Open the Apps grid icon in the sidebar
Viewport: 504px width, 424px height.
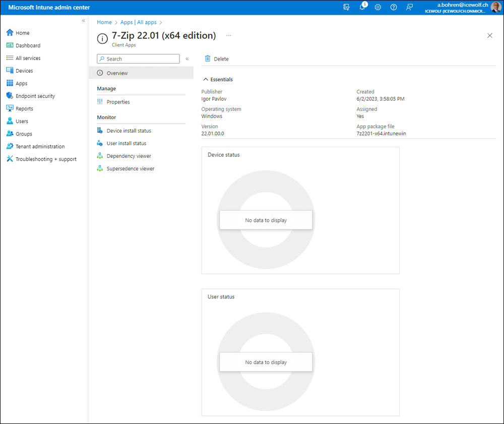(10, 83)
